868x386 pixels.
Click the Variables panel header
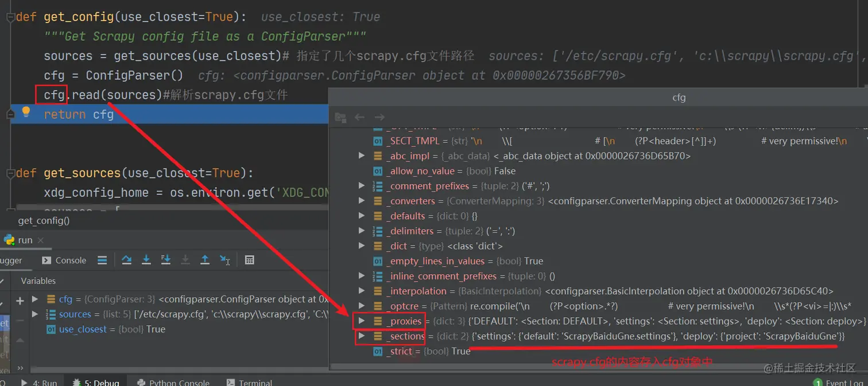point(38,281)
